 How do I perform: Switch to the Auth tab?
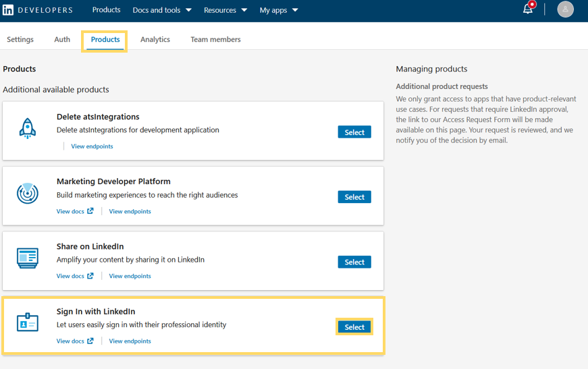[62, 39]
